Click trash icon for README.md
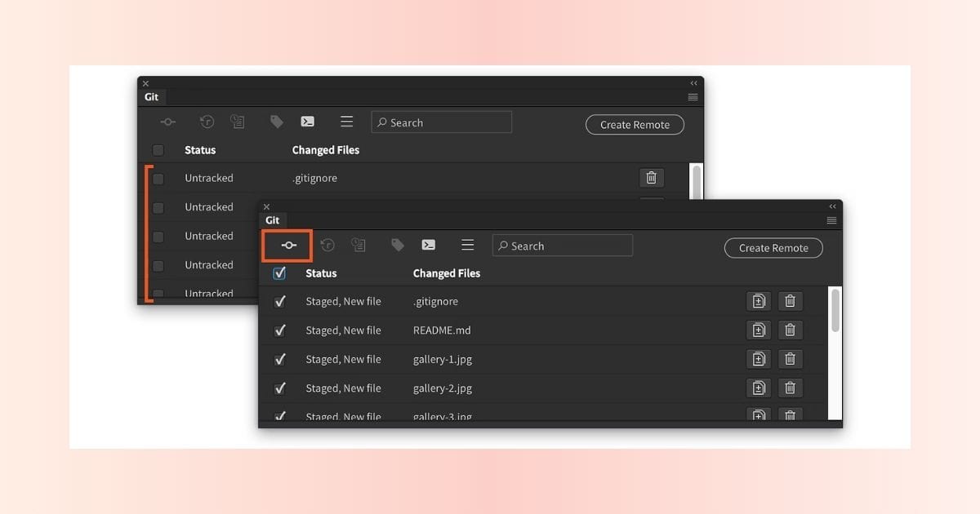The width and height of the screenshot is (980, 514). [x=790, y=330]
